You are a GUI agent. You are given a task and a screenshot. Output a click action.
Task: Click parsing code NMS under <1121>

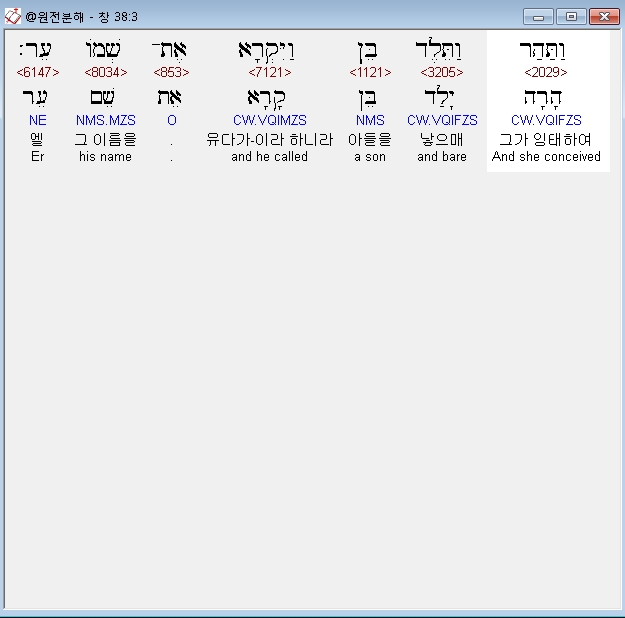coord(370,120)
